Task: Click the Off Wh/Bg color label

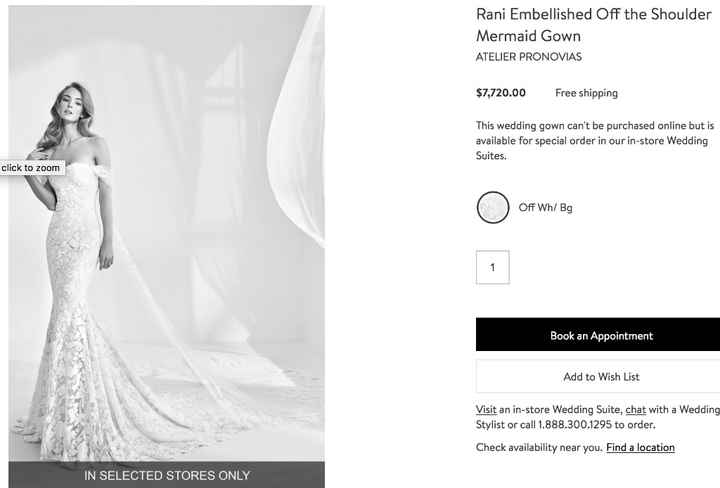Action: [x=545, y=208]
